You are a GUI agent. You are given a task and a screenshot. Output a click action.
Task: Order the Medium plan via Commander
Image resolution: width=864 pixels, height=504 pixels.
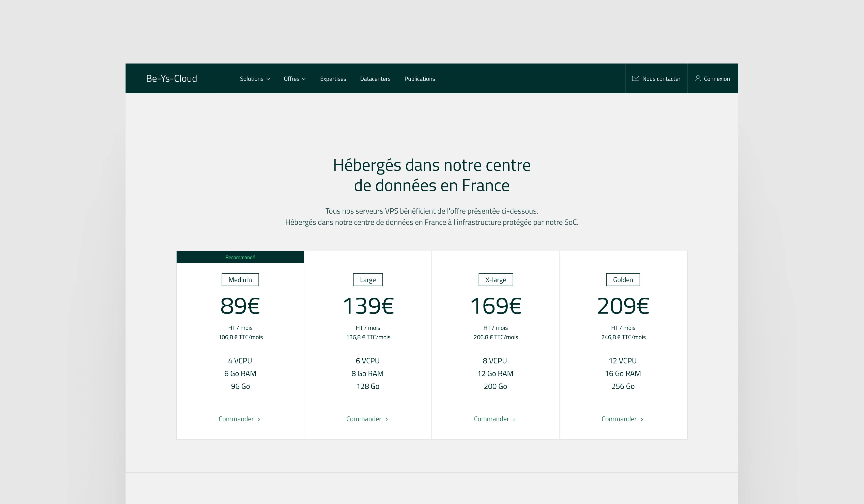(237, 419)
